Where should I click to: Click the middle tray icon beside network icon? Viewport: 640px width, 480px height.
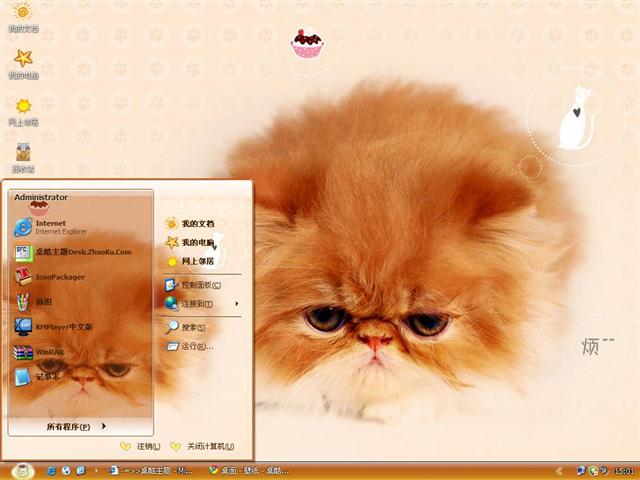point(593,471)
